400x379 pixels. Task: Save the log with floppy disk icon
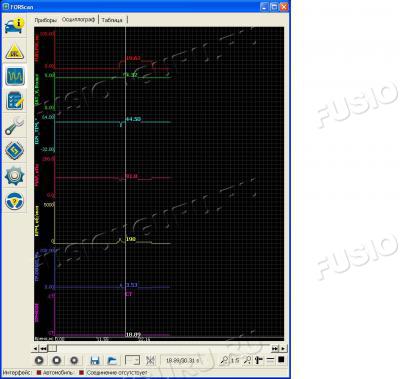coord(95,360)
